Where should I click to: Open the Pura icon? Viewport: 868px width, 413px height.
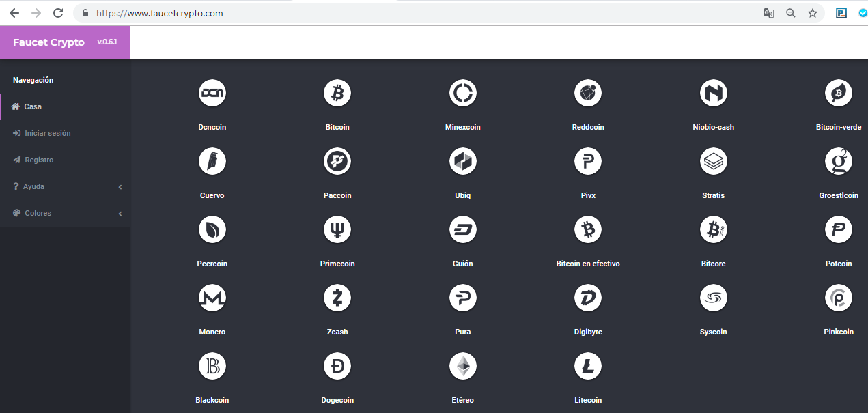463,298
